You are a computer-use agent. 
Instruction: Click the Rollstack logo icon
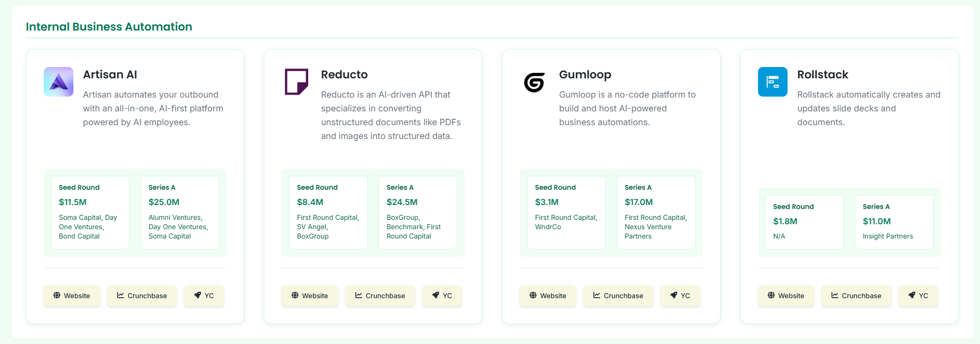[773, 82]
